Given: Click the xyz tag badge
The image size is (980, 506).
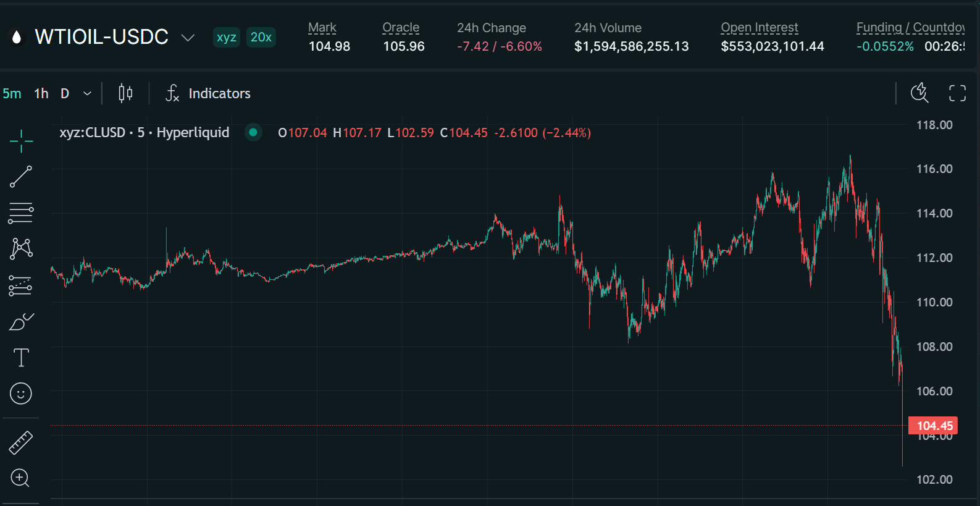Looking at the screenshot, I should click(x=227, y=37).
